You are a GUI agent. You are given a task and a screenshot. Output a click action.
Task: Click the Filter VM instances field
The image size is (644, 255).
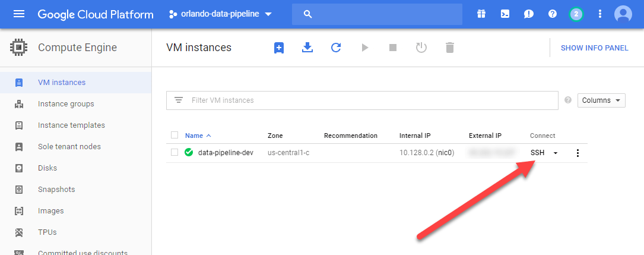pos(368,100)
